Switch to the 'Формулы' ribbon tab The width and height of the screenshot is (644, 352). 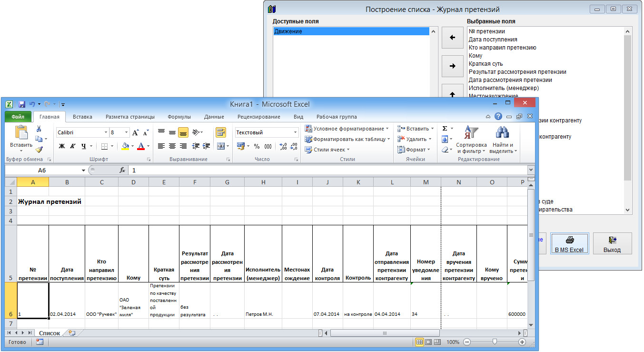coord(179,117)
